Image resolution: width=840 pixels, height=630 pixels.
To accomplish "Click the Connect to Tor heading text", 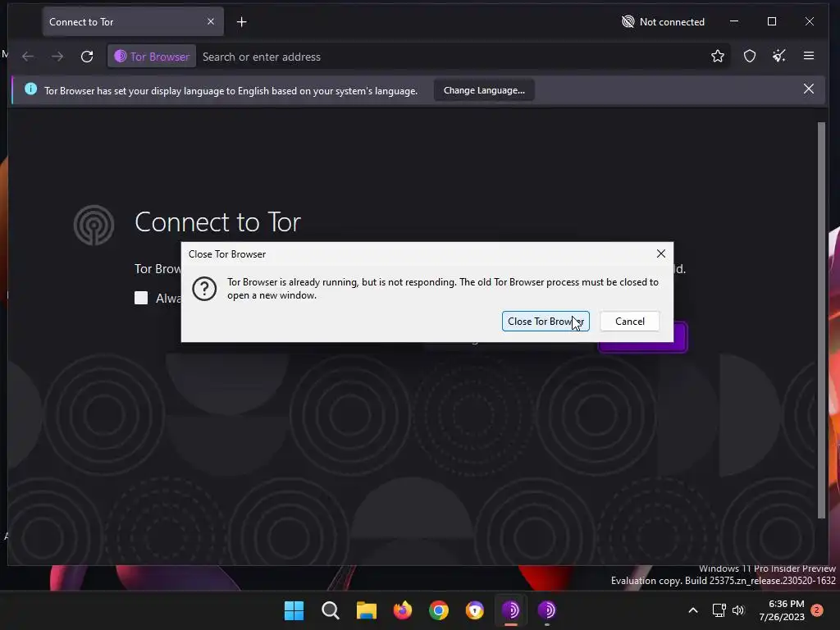I will coord(217,221).
